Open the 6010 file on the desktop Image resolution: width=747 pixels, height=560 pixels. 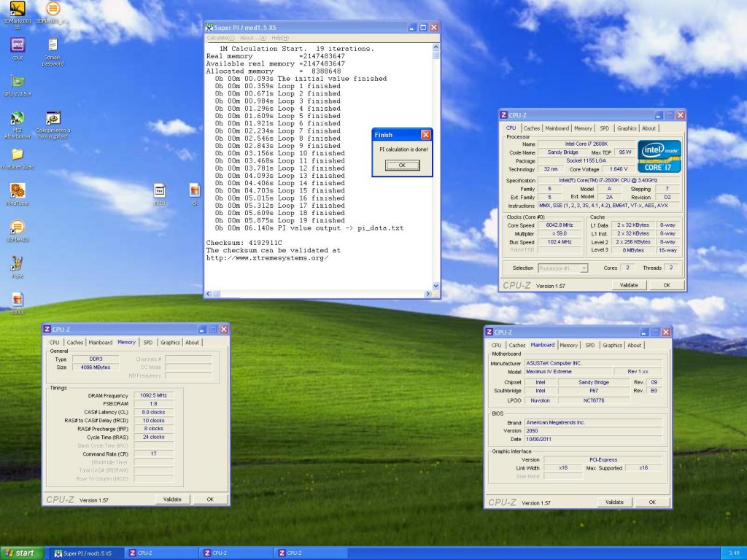pos(160,195)
